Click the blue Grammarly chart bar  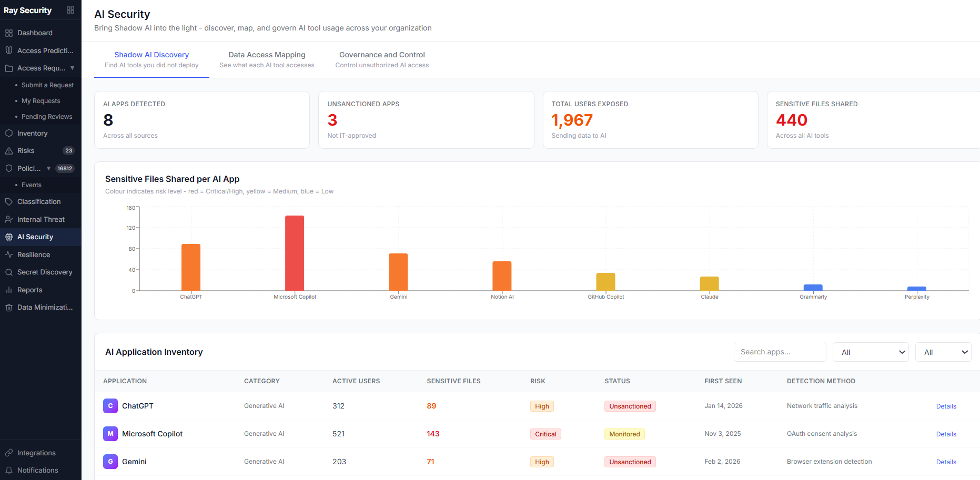coord(813,288)
